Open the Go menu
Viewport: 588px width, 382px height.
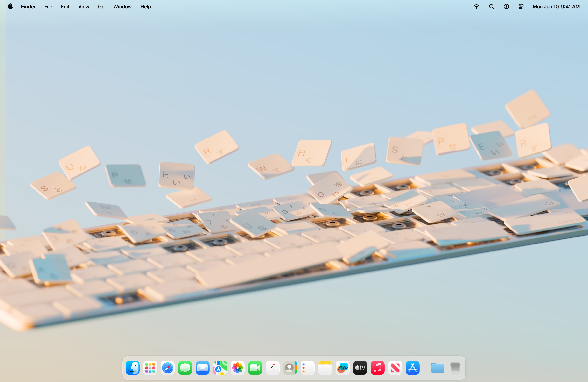(x=101, y=7)
